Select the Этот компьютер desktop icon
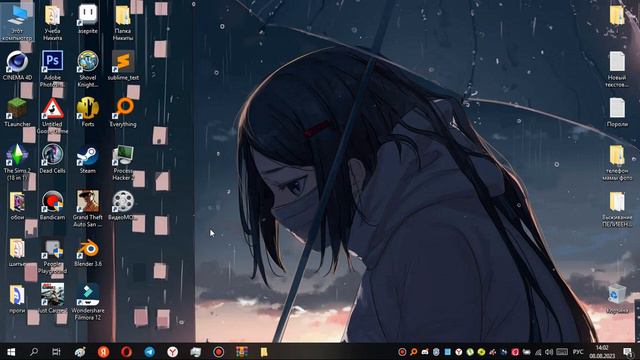The width and height of the screenshot is (640, 360). coord(17,22)
